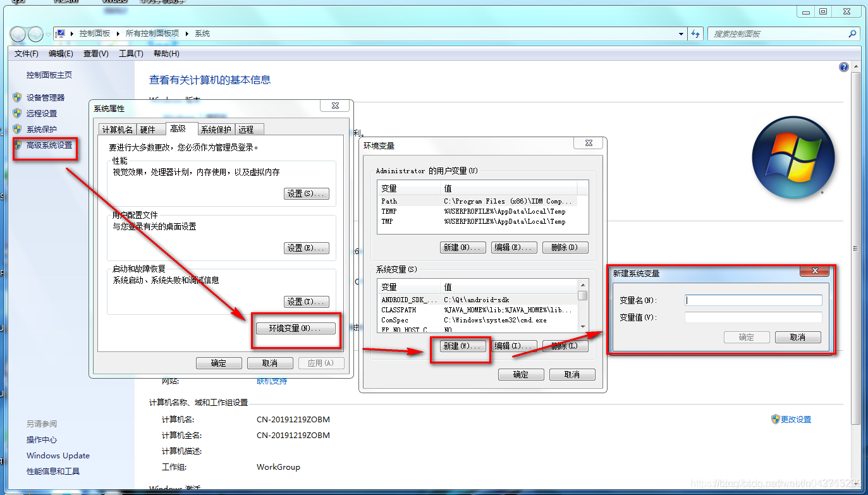Click Environment Variables (环境变量(N)...) button
The height and width of the screenshot is (495, 868).
tap(296, 328)
